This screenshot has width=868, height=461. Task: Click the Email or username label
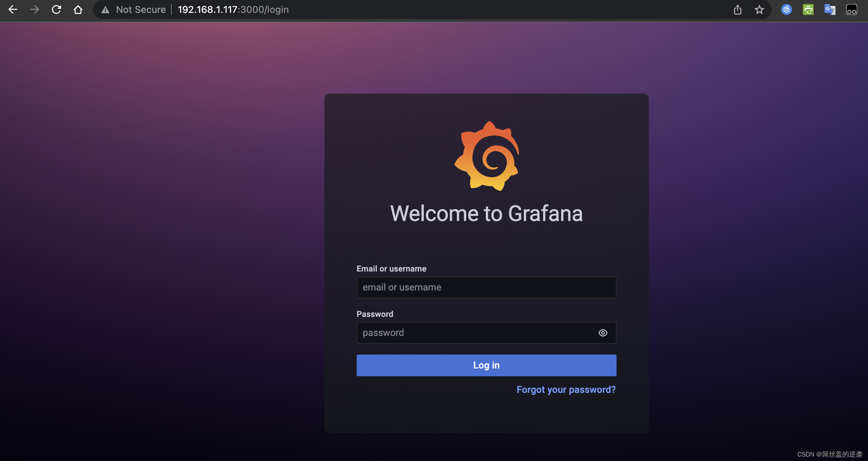[391, 269]
